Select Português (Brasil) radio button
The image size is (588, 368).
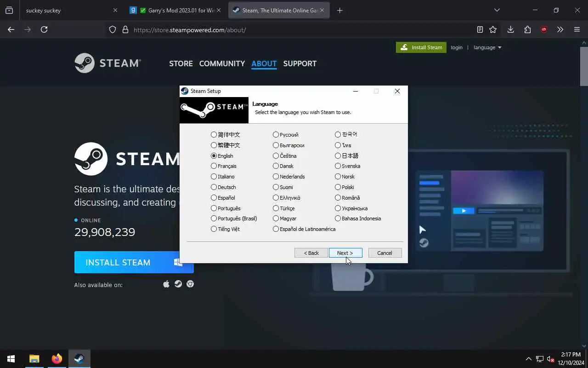pyautogui.click(x=234, y=218)
